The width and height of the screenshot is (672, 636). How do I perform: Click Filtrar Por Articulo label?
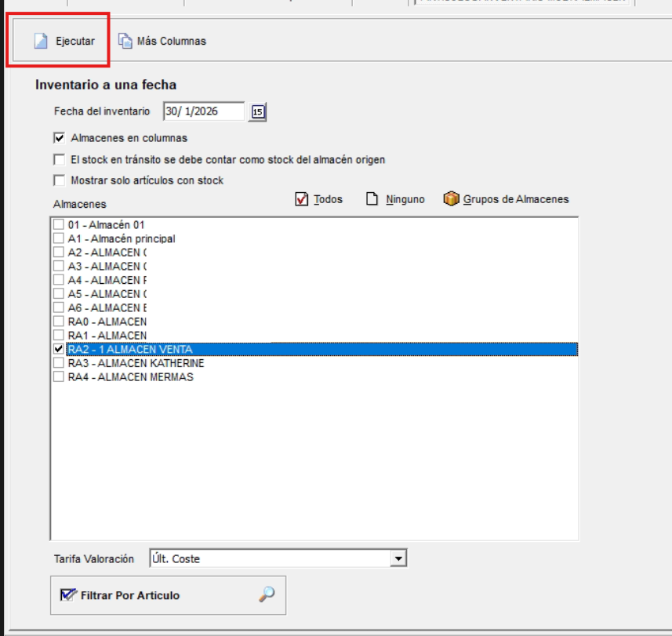130,595
